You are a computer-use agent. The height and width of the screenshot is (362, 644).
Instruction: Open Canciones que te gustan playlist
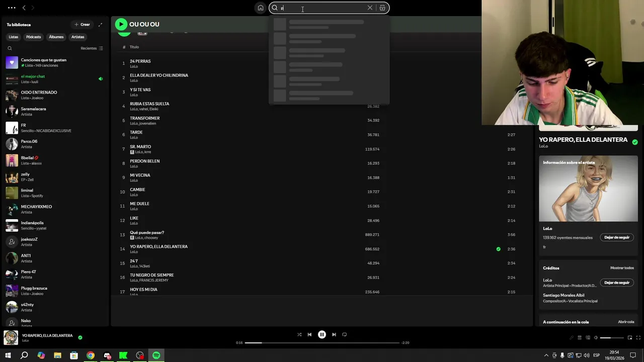coord(54,63)
